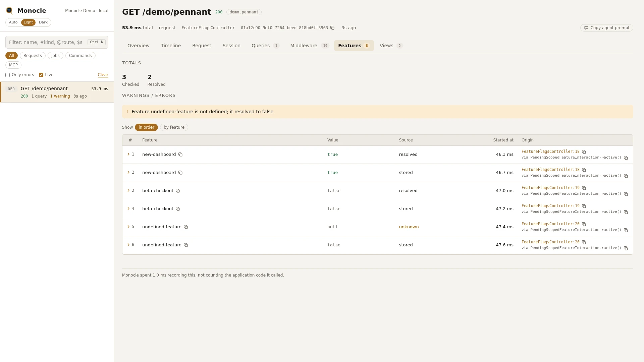Screen dimensions: 644x362
Task: Open the Middleware tab
Action: (310, 46)
